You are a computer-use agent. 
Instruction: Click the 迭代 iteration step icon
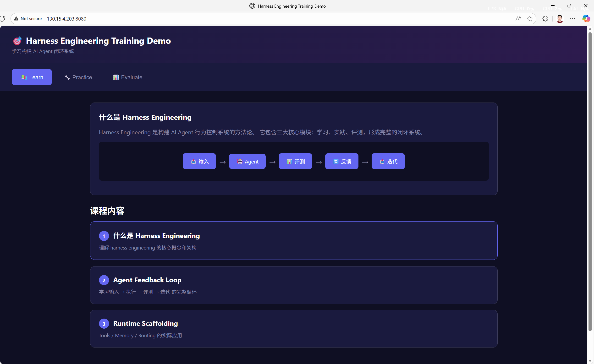[x=382, y=161]
